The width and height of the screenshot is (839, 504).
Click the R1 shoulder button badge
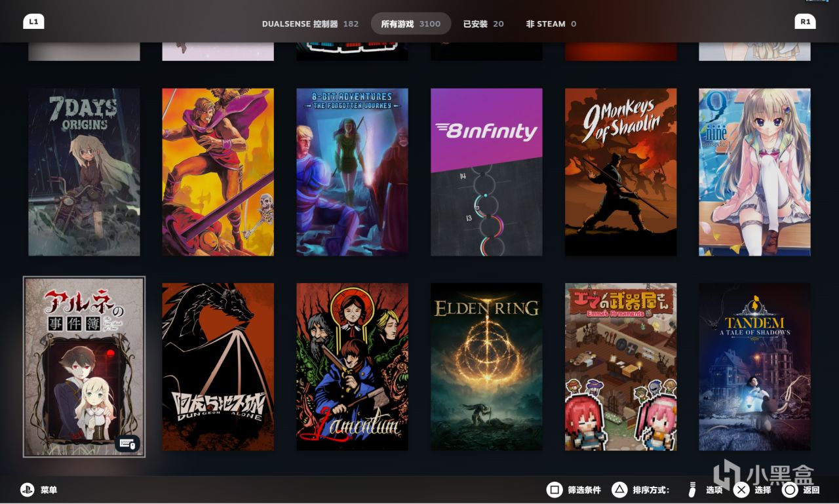(805, 22)
